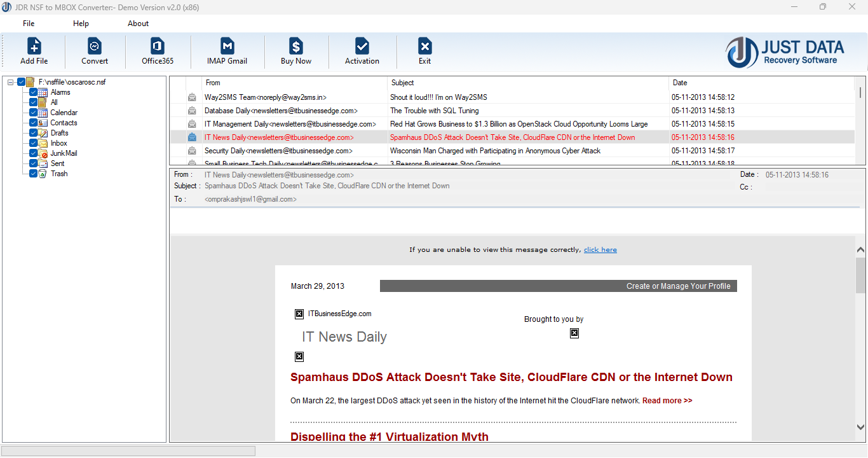The width and height of the screenshot is (868, 458).
Task: Click the Calendar folder icon
Action: tap(43, 113)
